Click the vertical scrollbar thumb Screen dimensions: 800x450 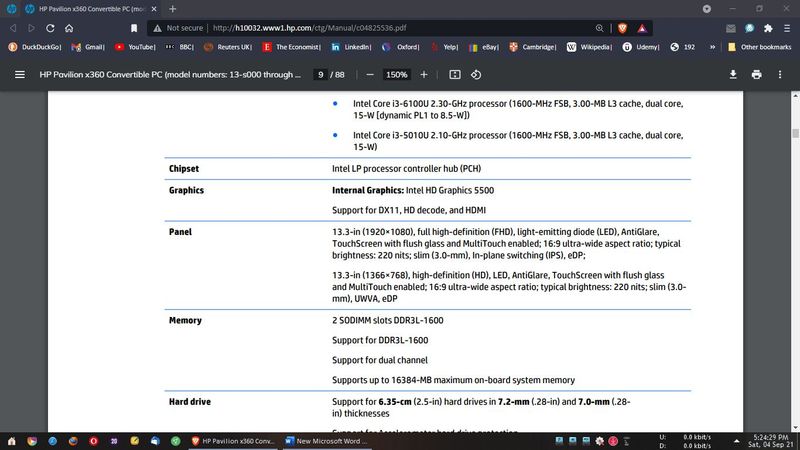[x=795, y=133]
